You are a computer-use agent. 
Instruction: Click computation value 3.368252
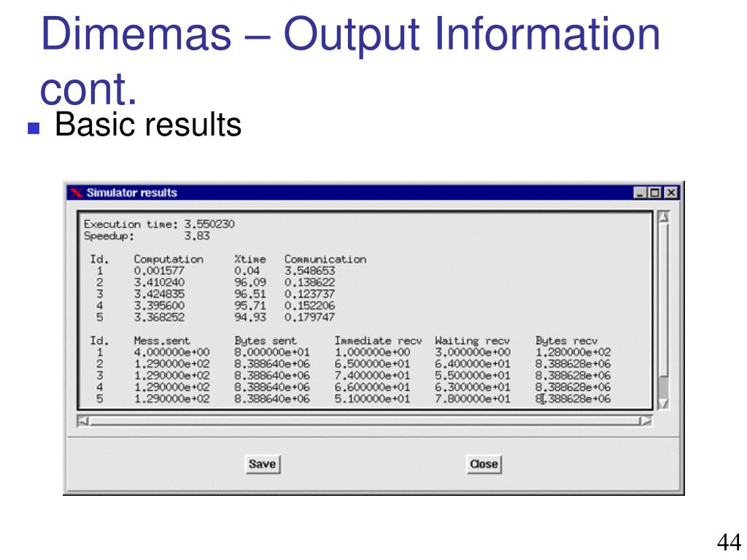(x=159, y=317)
